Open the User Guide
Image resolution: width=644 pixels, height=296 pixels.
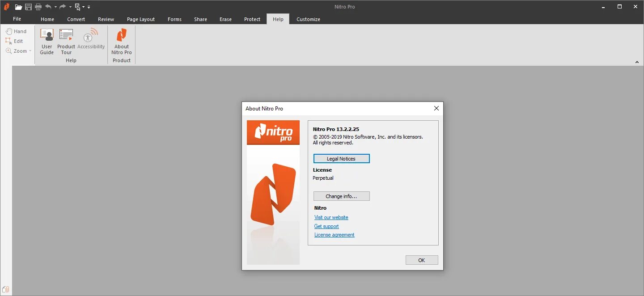(x=47, y=42)
